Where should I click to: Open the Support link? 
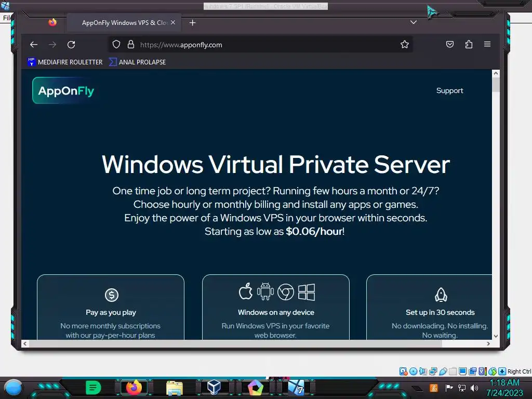(449, 90)
